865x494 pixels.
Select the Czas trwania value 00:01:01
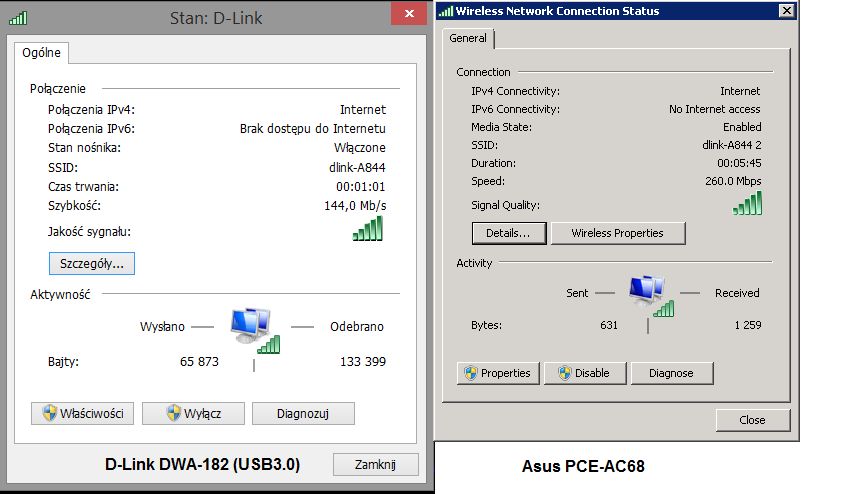click(361, 187)
